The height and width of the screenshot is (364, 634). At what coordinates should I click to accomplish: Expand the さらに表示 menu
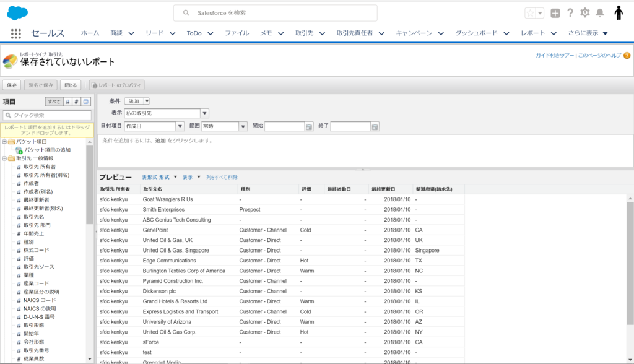click(x=588, y=33)
